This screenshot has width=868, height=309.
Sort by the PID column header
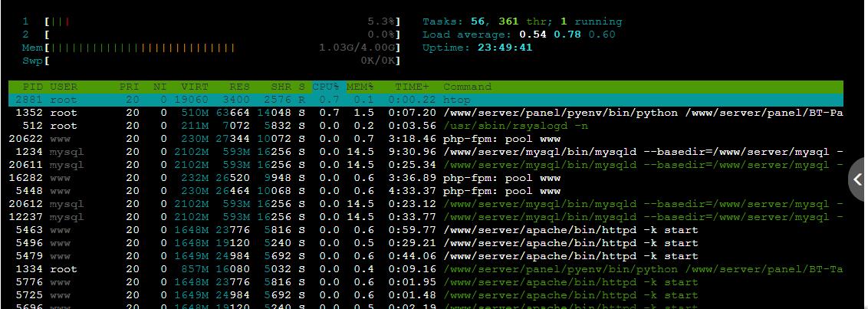click(33, 87)
